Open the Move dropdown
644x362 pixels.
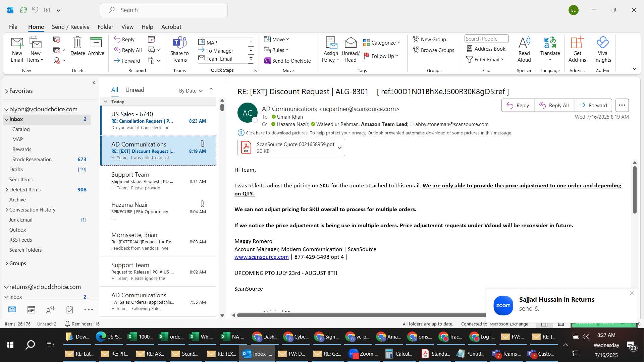[x=276, y=39]
